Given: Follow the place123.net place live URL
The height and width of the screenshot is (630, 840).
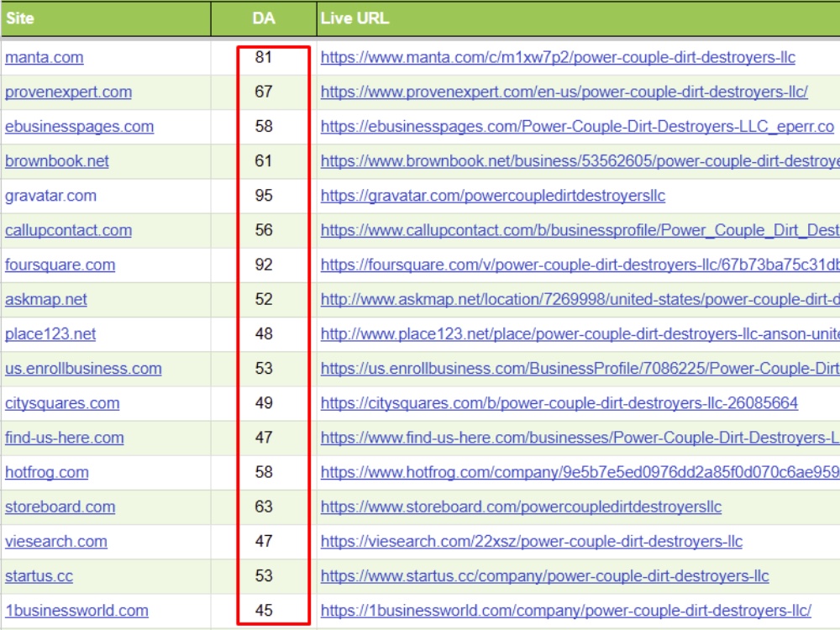Looking at the screenshot, I should (580, 334).
